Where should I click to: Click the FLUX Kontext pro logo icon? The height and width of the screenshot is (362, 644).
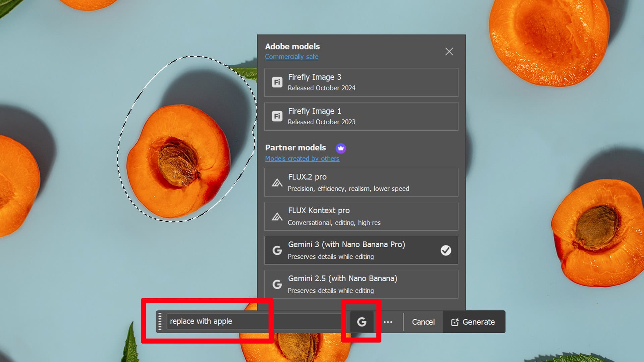[277, 217]
